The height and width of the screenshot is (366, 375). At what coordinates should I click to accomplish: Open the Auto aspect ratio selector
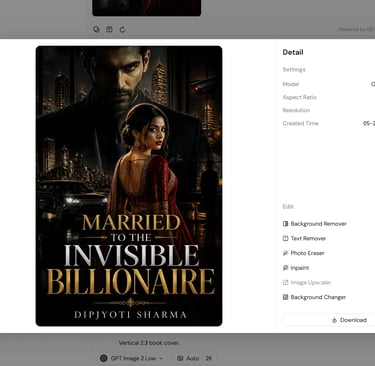pos(188,358)
